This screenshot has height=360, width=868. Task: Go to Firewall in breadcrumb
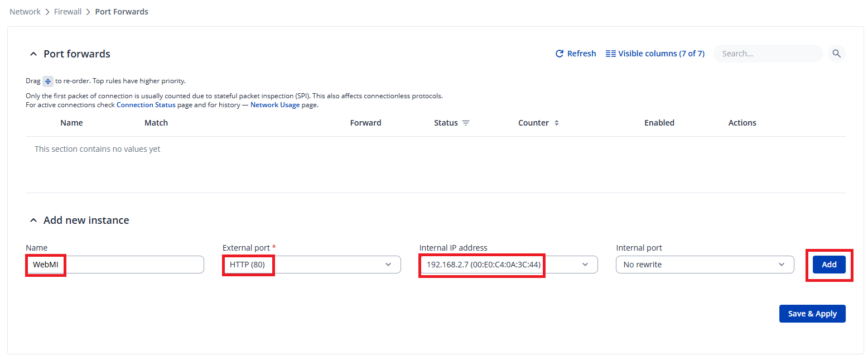[68, 12]
